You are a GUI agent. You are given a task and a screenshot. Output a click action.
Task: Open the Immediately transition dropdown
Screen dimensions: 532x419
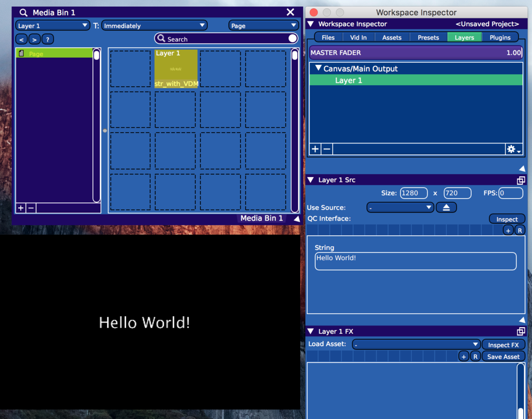154,26
